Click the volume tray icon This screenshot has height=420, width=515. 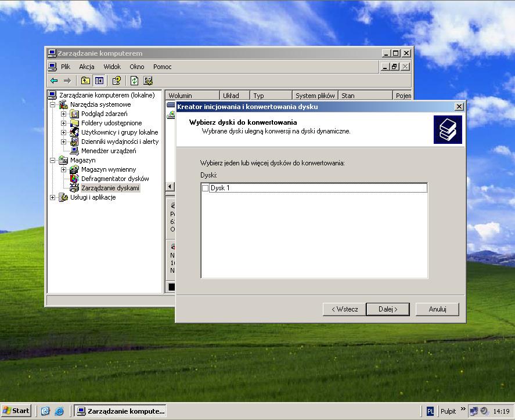[x=484, y=411]
